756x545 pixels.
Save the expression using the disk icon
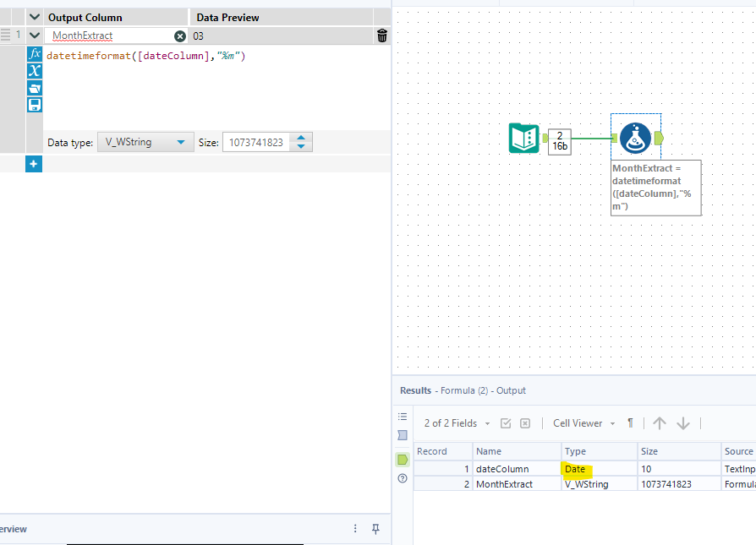(x=34, y=105)
